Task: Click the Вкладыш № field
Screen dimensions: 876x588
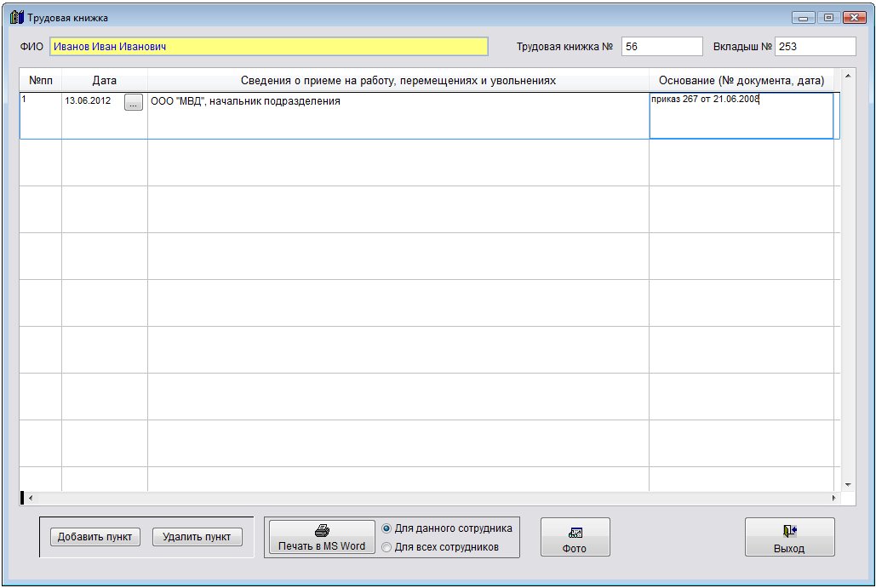Action: 815,46
